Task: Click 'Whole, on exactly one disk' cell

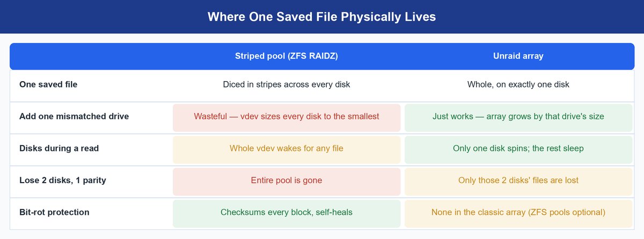Action: (518, 84)
